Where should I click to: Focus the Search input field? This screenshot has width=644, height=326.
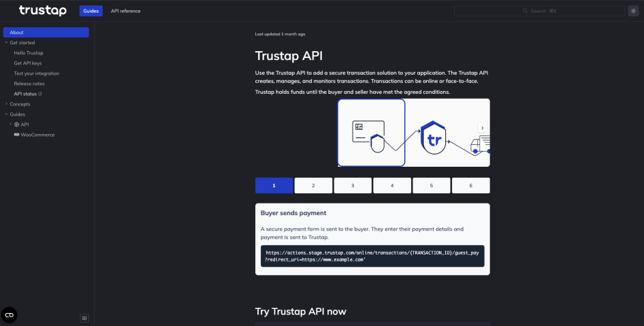tap(540, 11)
